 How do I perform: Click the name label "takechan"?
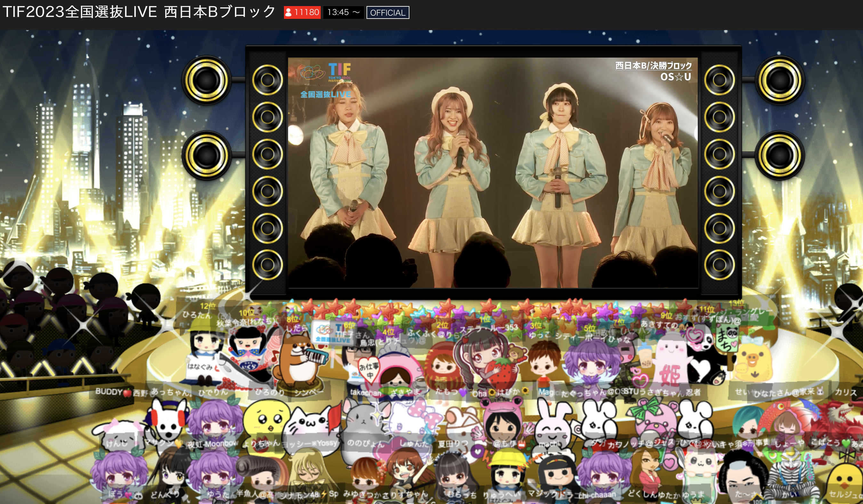[x=366, y=392]
